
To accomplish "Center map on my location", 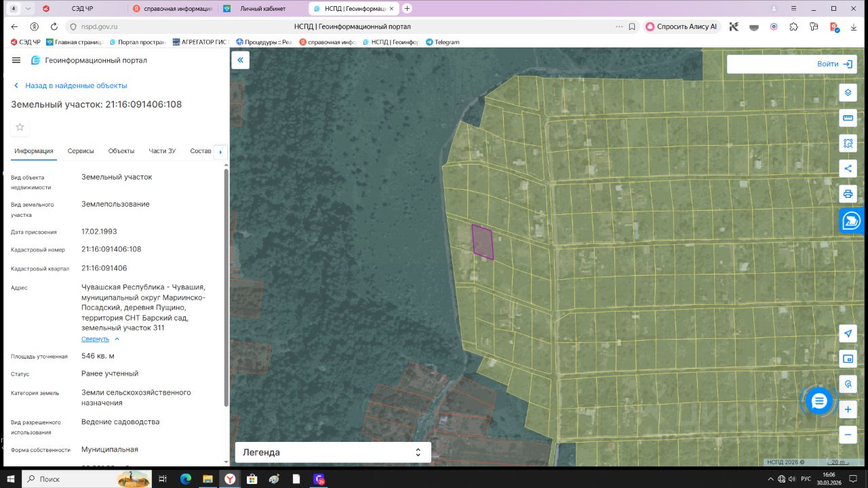I will 848,333.
